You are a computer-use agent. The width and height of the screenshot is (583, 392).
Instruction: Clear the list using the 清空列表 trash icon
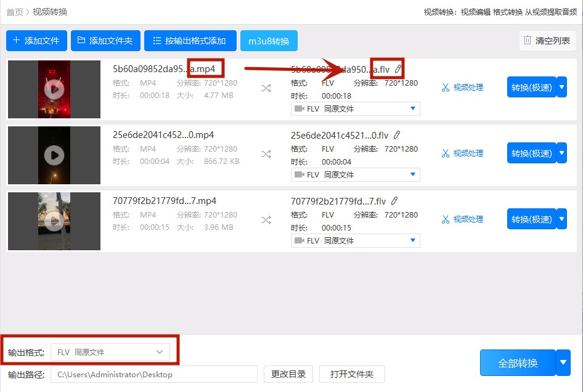(546, 41)
